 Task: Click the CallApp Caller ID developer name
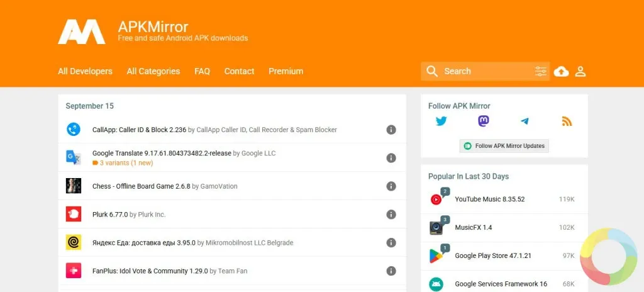point(267,130)
